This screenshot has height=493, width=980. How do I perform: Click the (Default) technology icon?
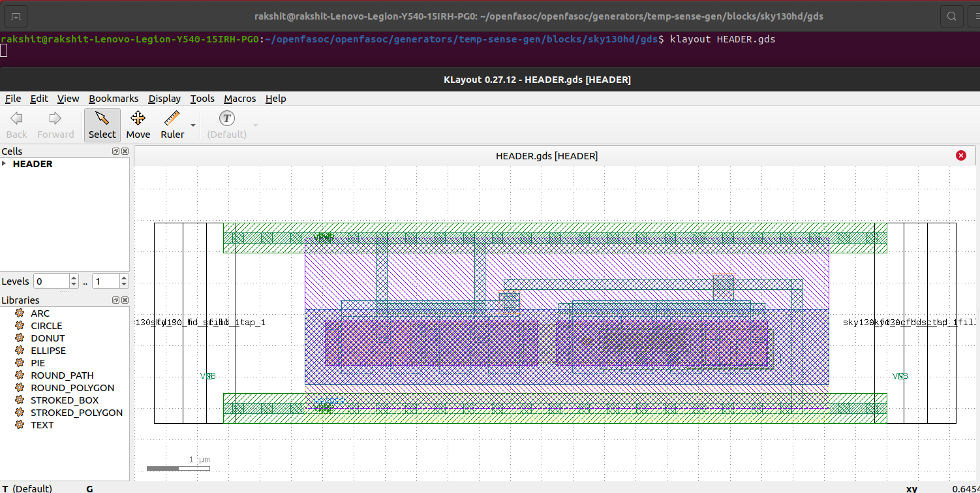pyautogui.click(x=226, y=125)
